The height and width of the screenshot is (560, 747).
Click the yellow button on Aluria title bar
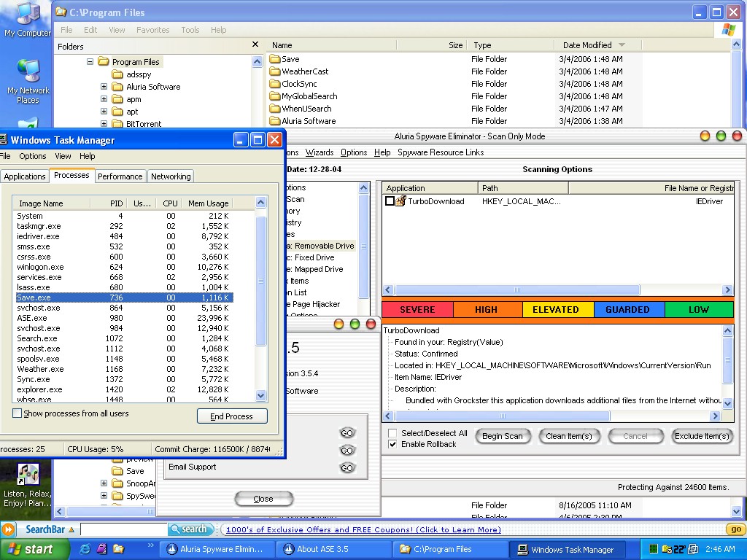(705, 136)
